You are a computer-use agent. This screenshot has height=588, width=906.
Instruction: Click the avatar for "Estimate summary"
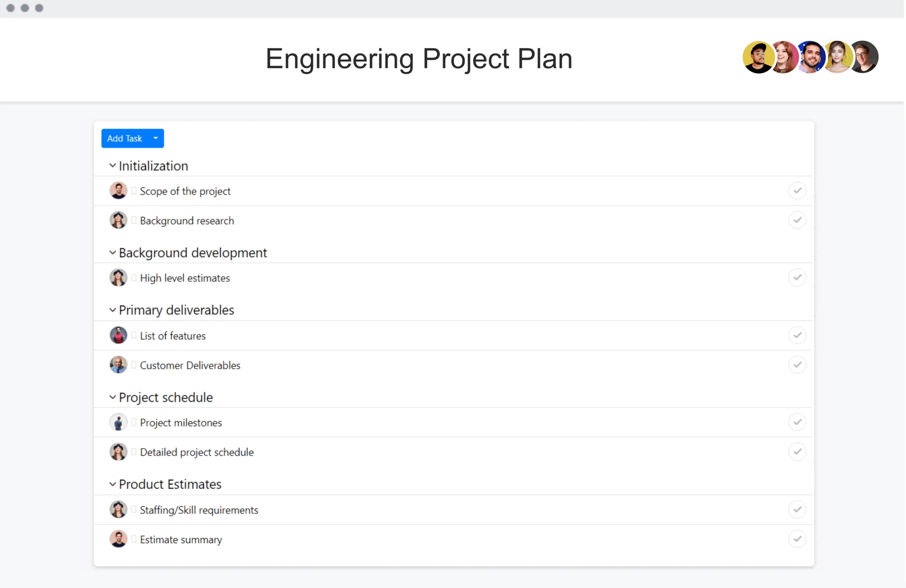click(x=118, y=539)
